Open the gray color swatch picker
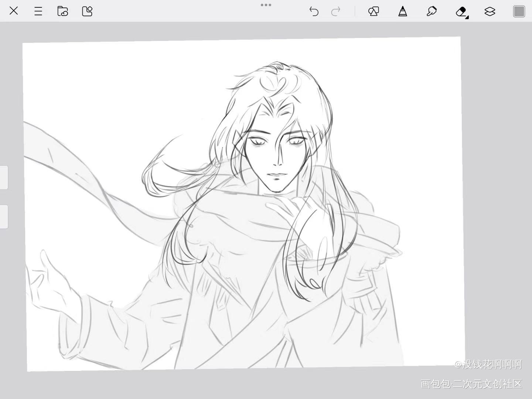 tap(519, 11)
